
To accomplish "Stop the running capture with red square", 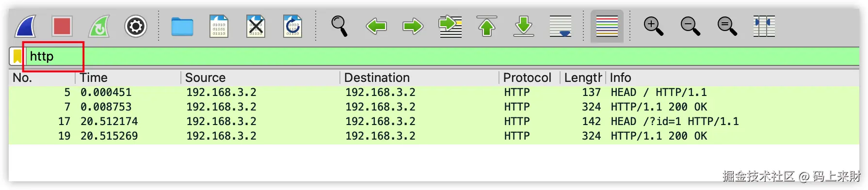I will click(62, 26).
